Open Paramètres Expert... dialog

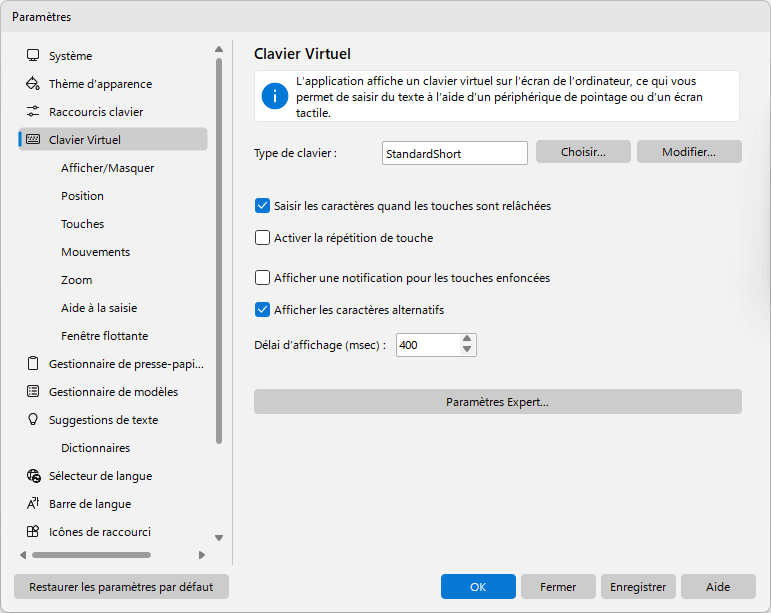pyautogui.click(x=498, y=402)
